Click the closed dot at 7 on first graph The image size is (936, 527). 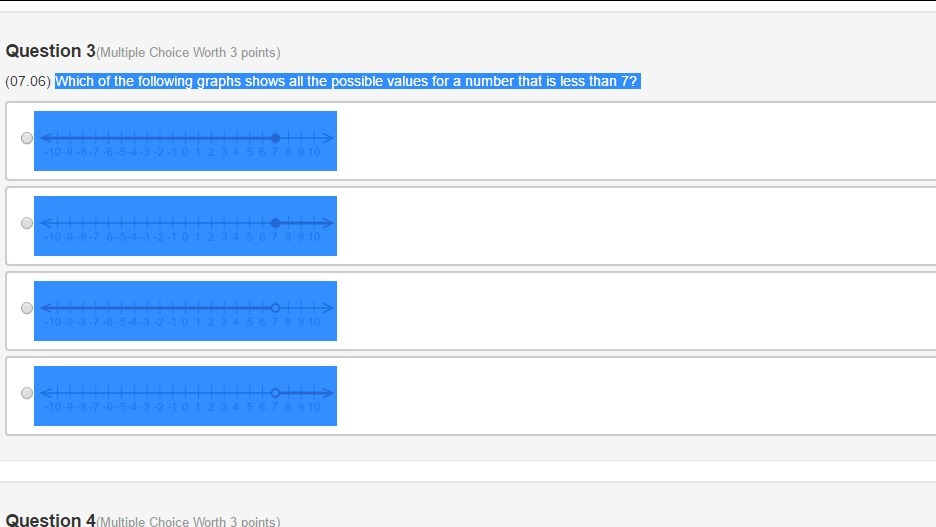[x=275, y=138]
